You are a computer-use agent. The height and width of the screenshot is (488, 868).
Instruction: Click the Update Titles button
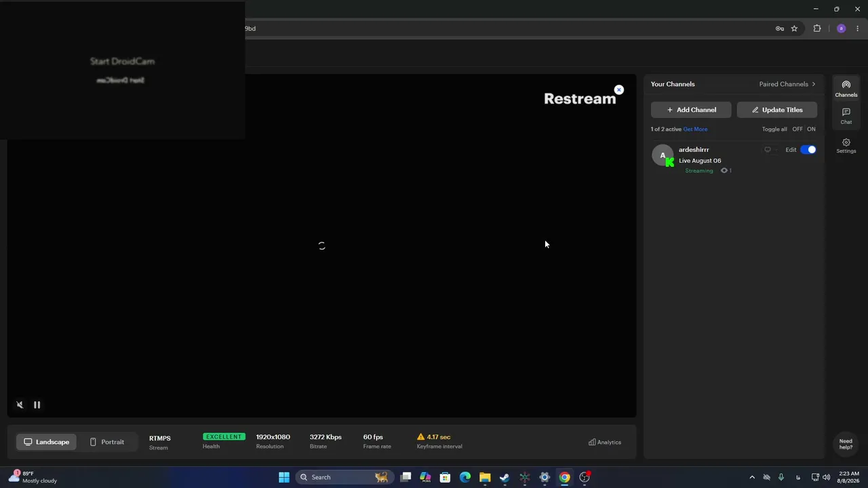[x=776, y=110]
